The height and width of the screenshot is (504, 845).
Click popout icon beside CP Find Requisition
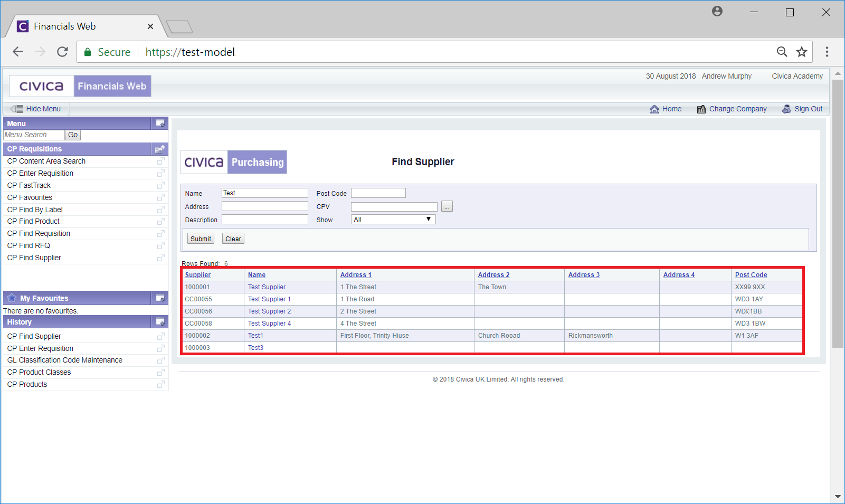click(x=160, y=233)
